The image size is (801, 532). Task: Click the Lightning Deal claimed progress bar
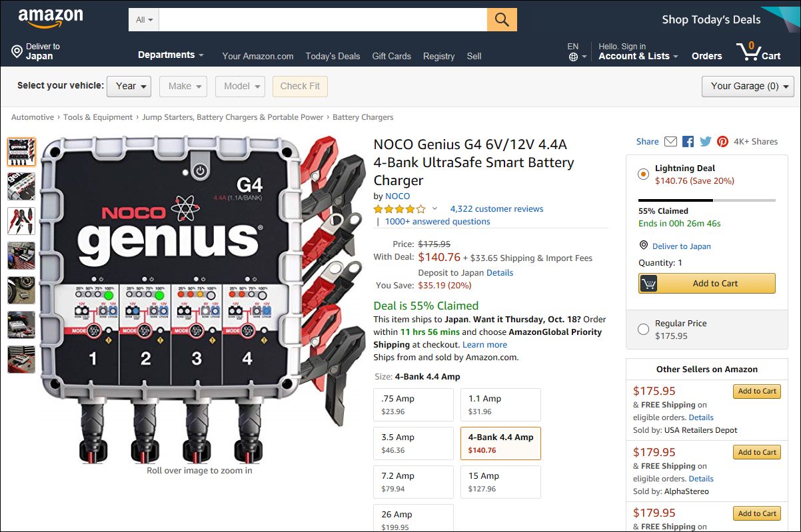(x=706, y=200)
